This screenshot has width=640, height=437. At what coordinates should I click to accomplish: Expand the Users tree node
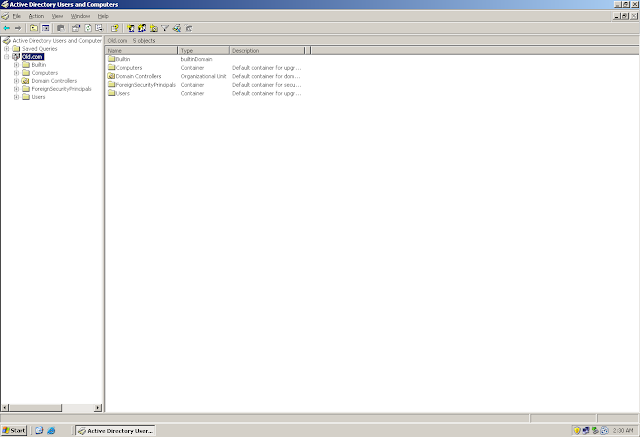(x=16, y=97)
